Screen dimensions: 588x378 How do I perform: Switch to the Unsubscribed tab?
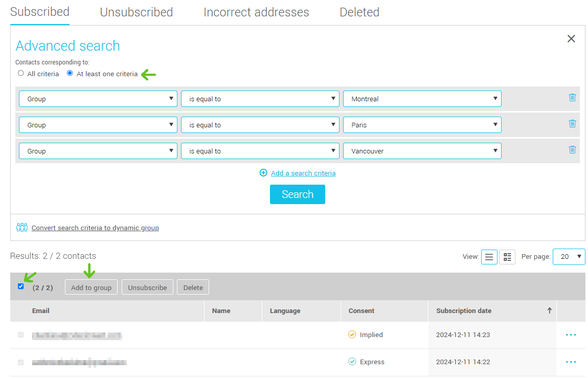point(136,12)
